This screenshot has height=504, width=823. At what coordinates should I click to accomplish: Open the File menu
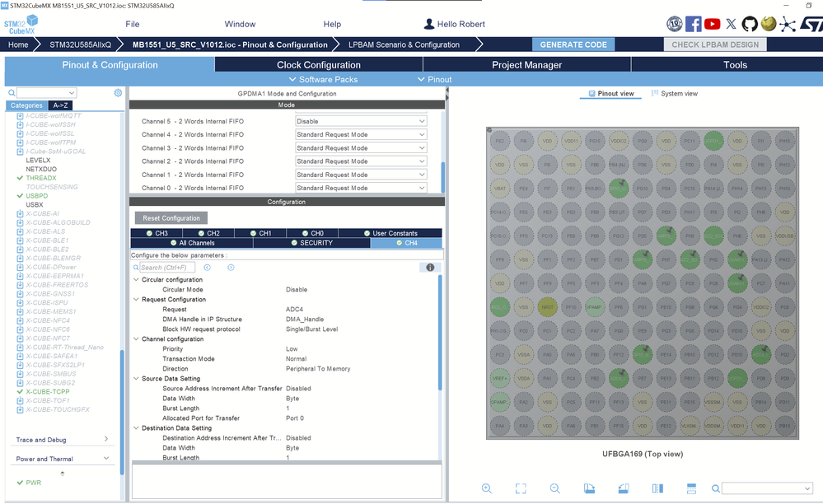click(x=133, y=24)
